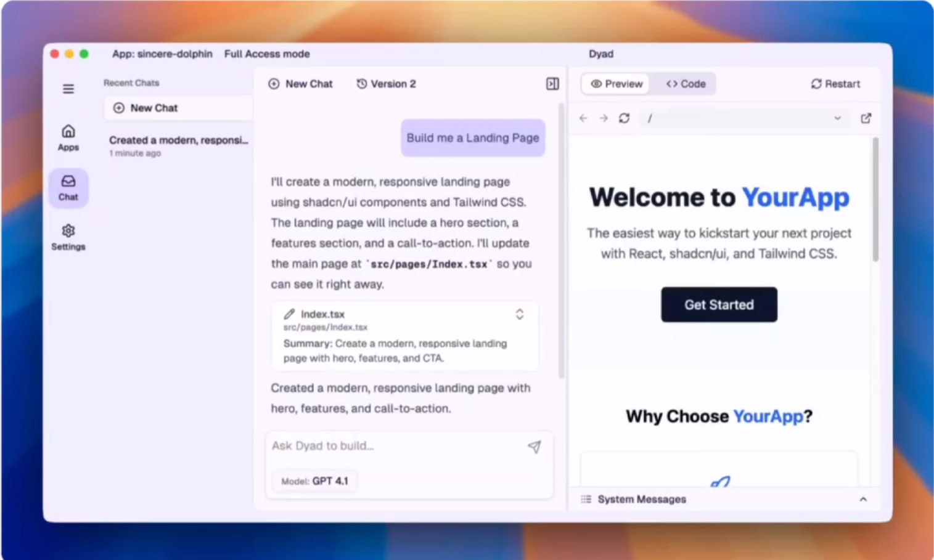Click the Restart button

coord(835,84)
